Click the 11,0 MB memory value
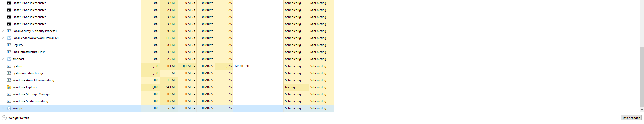Viewport: 644px width, 124px height. click(171, 38)
